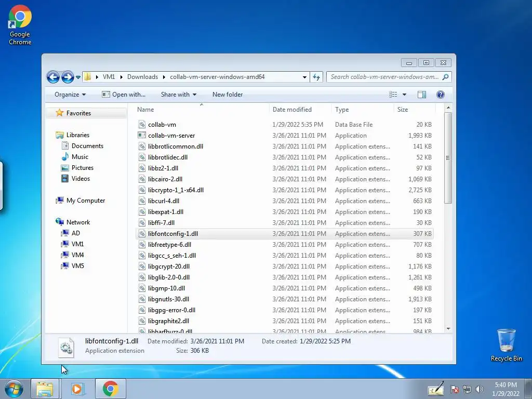Toggle the preview pane button
Screen dimensions: 532x399
click(422, 95)
